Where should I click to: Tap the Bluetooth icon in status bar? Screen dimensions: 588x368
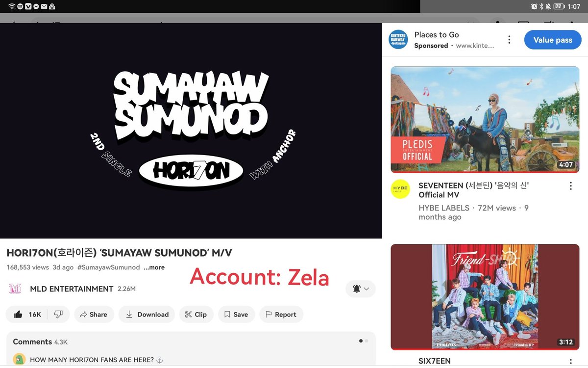(x=541, y=6)
